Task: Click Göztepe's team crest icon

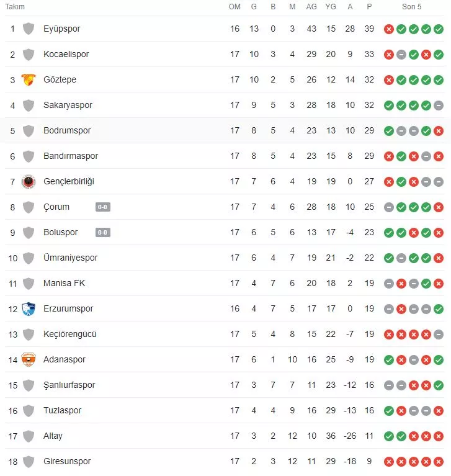Action: coord(29,80)
